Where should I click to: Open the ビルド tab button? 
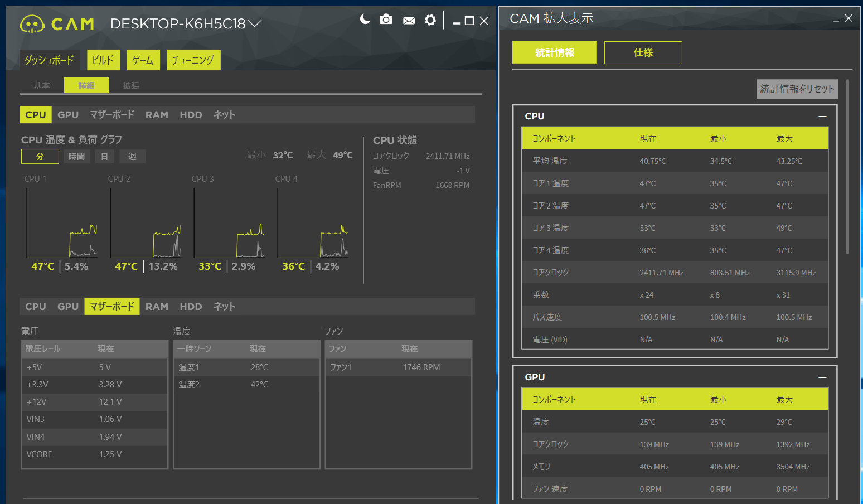click(x=103, y=60)
